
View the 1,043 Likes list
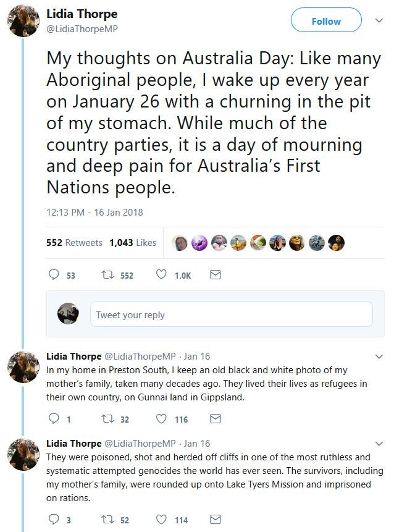(133, 243)
